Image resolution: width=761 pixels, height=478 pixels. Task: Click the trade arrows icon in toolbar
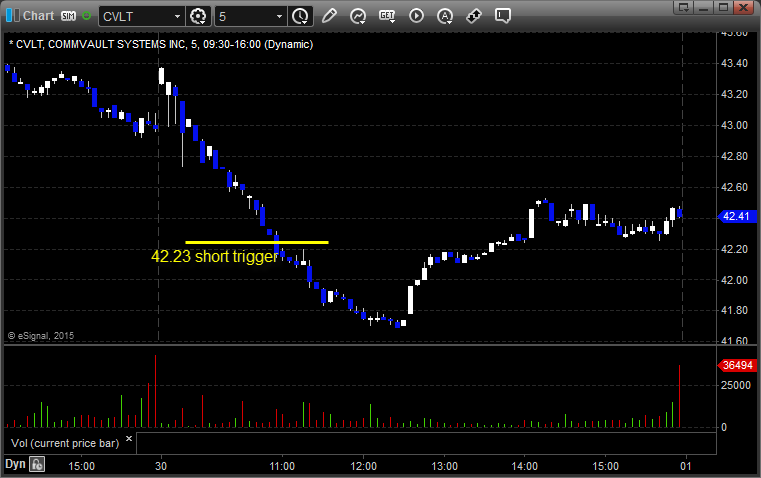(x=474, y=16)
